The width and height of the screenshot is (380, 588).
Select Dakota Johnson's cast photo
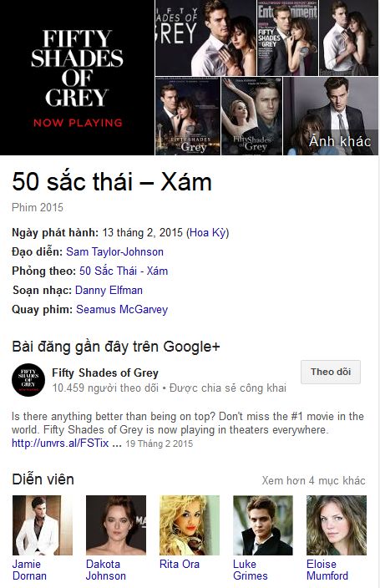(116, 525)
